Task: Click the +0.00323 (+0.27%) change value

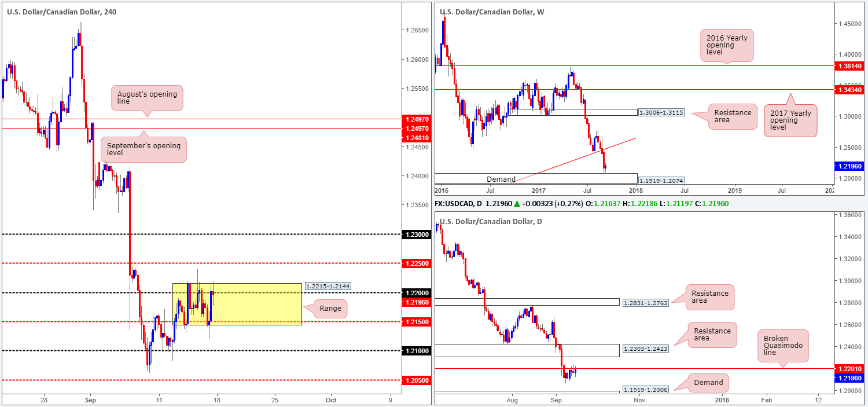Action: pyautogui.click(x=554, y=204)
